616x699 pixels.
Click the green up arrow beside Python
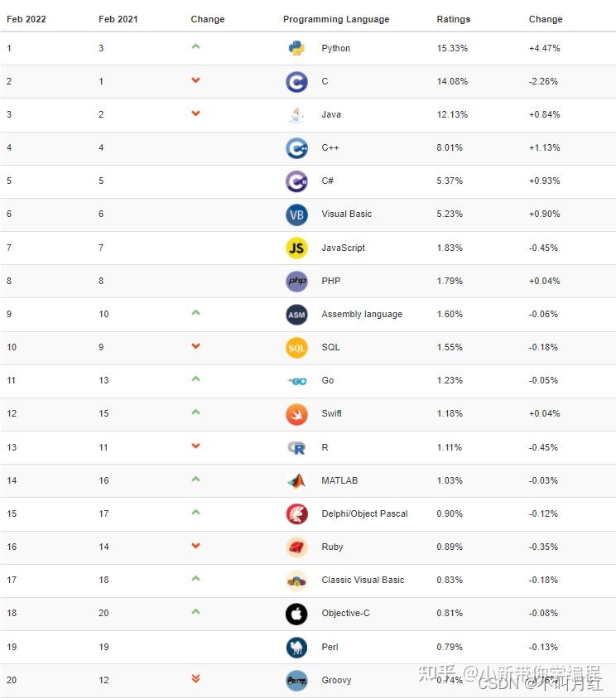pyautogui.click(x=195, y=46)
